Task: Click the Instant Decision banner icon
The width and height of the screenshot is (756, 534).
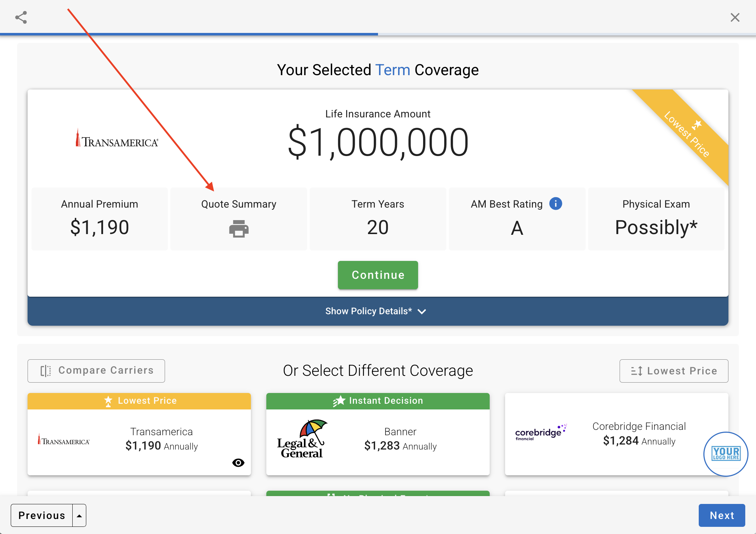Action: [x=339, y=401]
